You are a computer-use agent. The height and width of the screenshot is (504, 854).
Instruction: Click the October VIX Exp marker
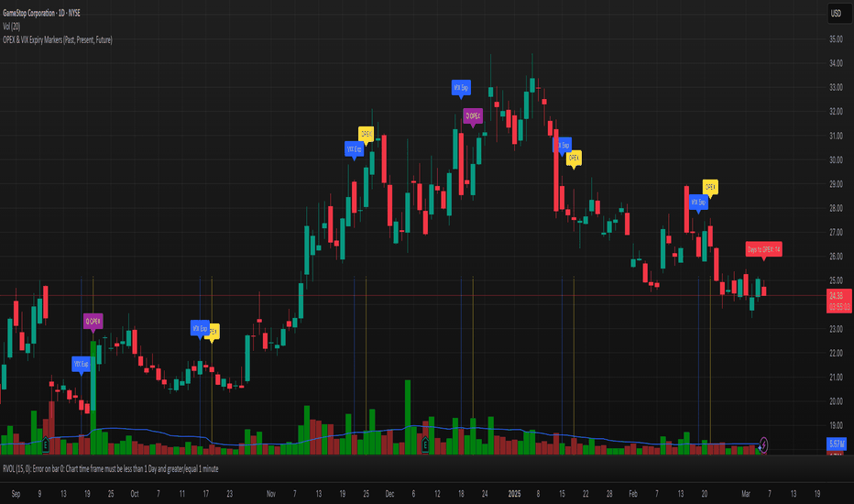[200, 329]
